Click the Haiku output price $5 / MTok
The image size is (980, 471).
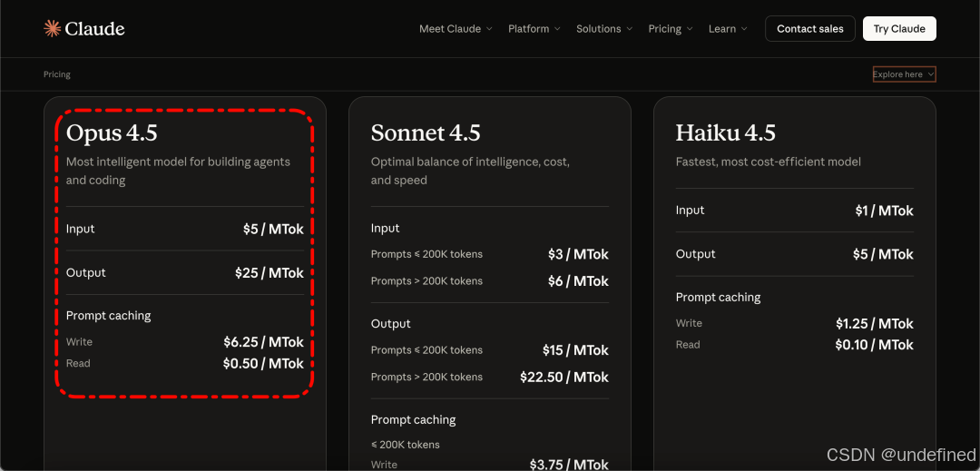[883, 254]
